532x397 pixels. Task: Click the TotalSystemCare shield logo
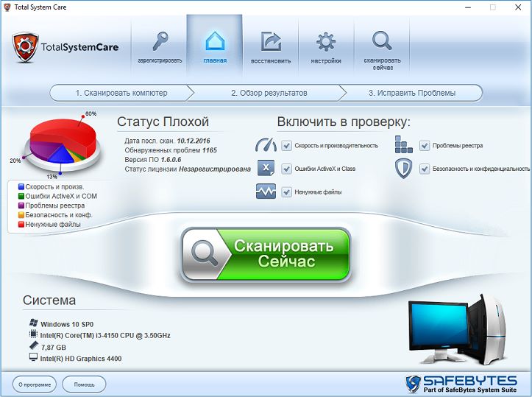25,48
